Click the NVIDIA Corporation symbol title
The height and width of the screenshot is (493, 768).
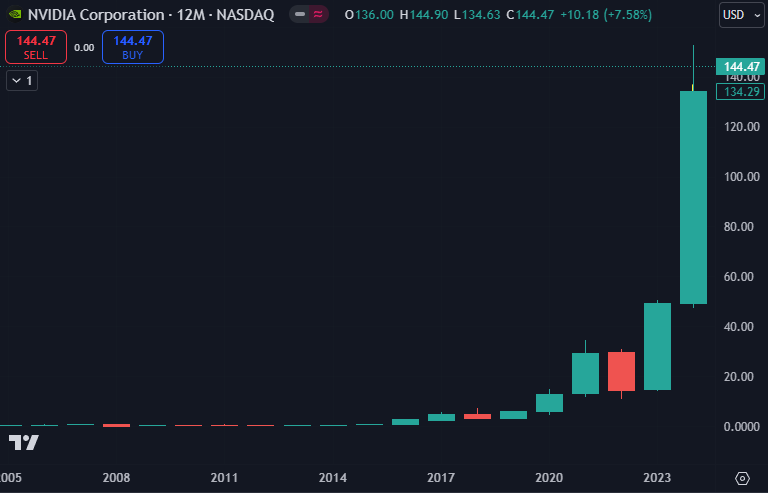click(x=151, y=15)
